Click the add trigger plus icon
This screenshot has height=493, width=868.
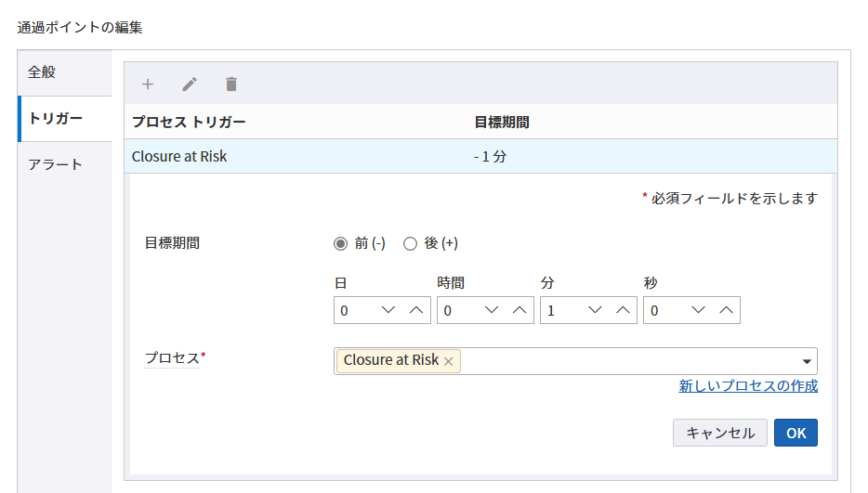point(147,84)
